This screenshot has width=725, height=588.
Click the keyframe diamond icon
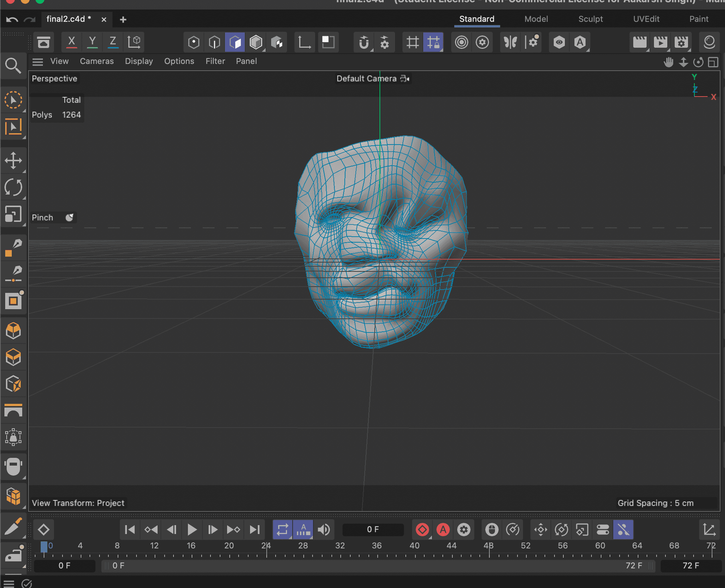(x=43, y=530)
